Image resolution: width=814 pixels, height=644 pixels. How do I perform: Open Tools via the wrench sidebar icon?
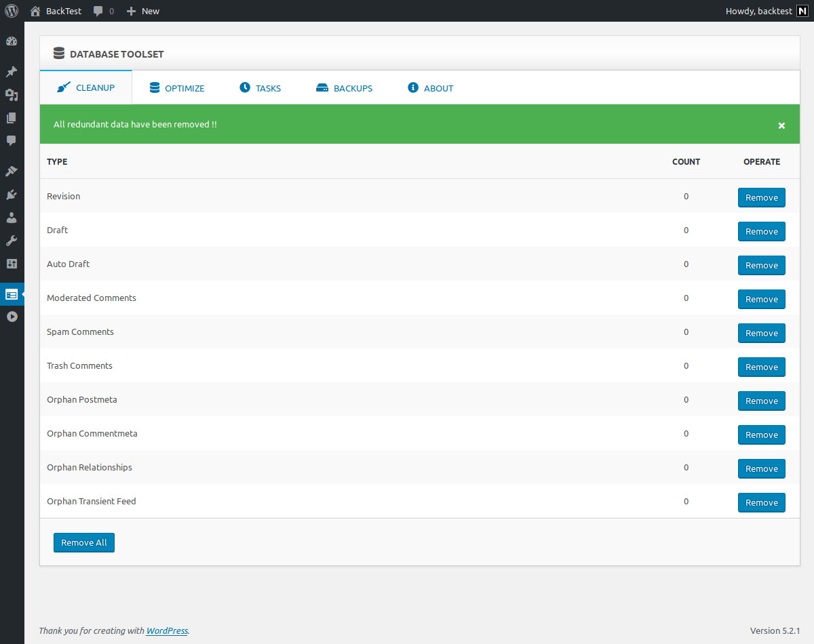click(x=12, y=241)
